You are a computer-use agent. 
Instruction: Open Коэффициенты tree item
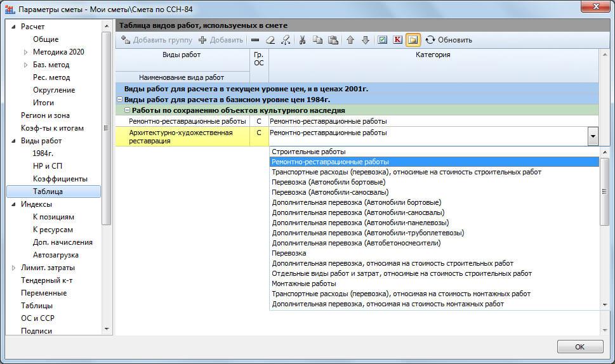tap(60, 179)
